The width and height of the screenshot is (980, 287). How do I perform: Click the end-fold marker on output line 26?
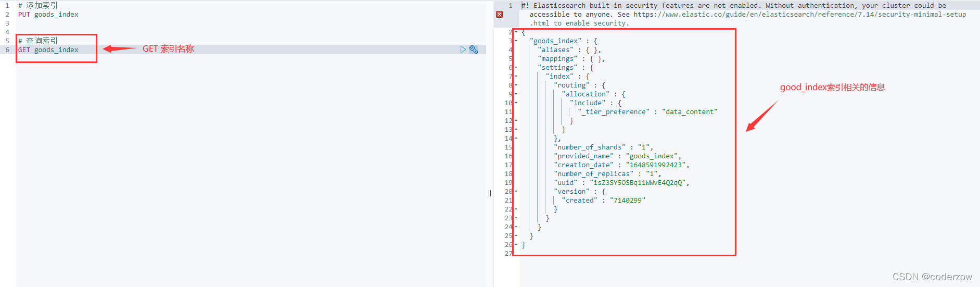point(516,245)
